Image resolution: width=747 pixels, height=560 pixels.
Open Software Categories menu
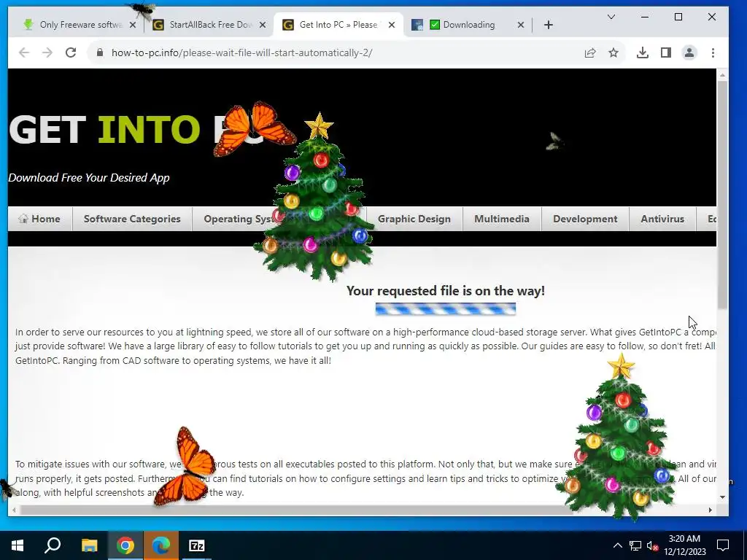coord(132,219)
